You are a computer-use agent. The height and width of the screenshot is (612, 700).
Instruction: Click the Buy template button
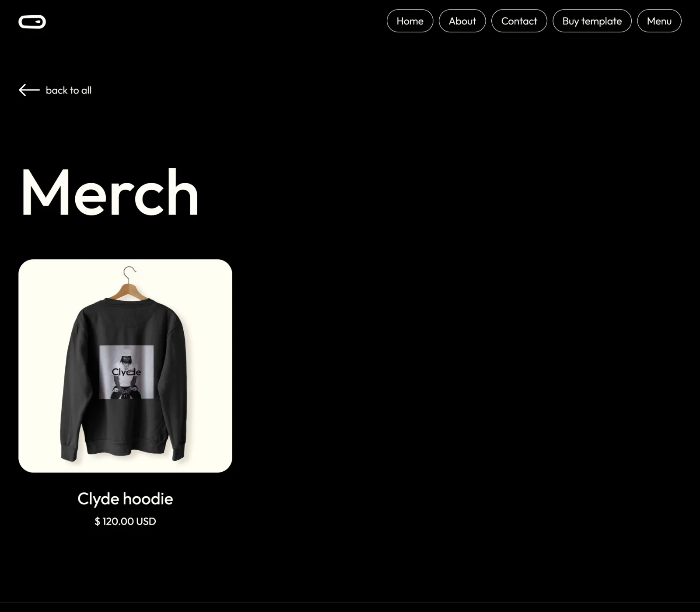point(592,21)
